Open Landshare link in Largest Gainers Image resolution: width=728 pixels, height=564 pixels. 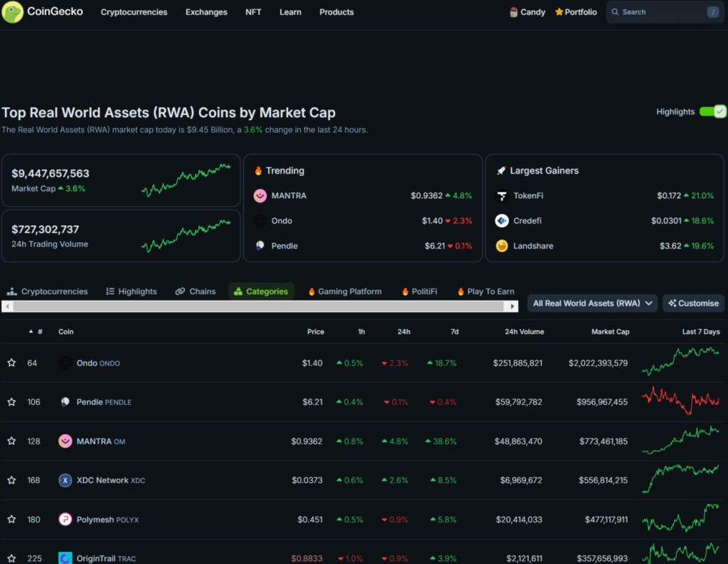(533, 246)
